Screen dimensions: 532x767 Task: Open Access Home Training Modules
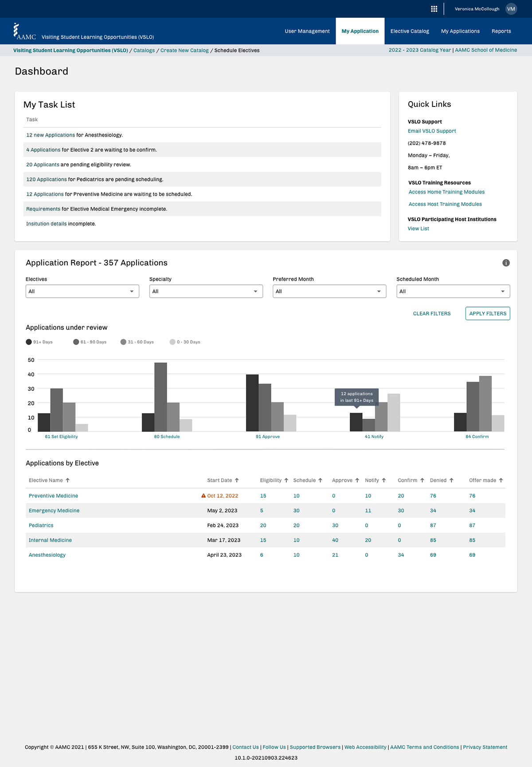point(446,192)
